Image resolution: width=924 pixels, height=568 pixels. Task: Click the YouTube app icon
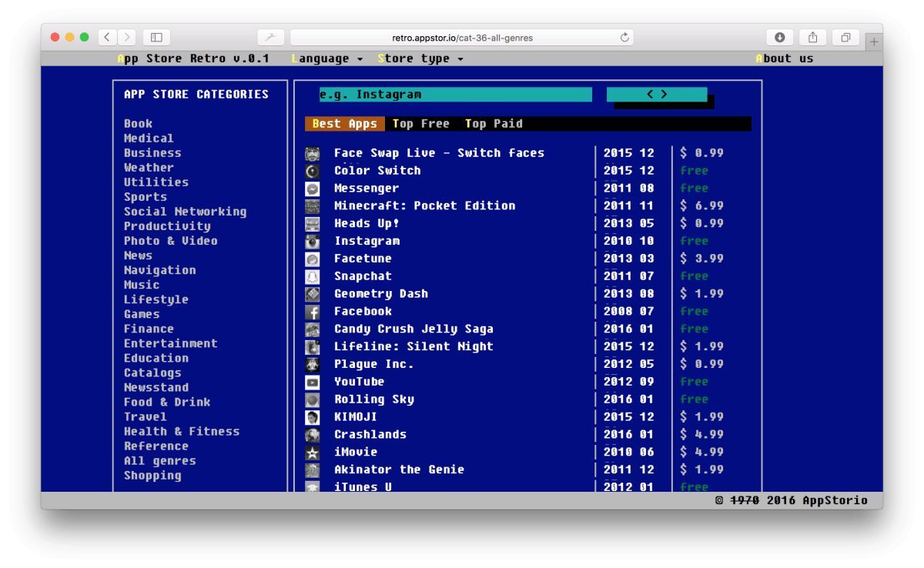point(313,383)
